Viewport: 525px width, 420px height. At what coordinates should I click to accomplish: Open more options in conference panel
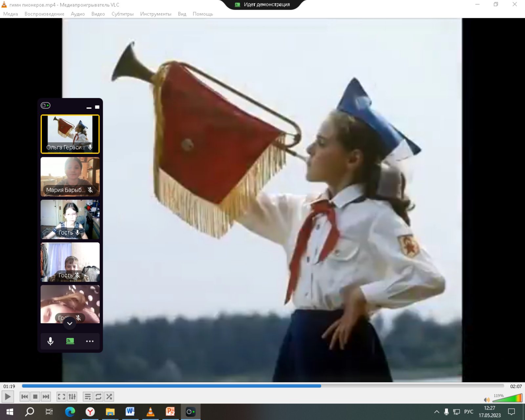(x=90, y=341)
